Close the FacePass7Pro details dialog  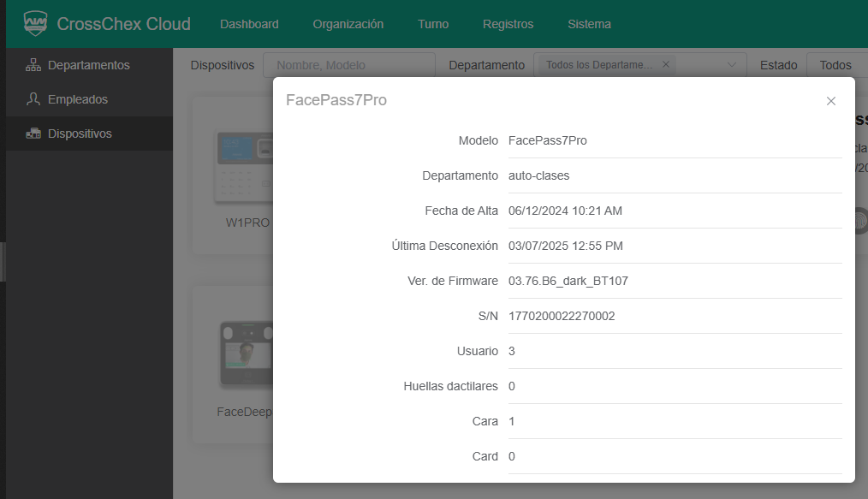pos(831,101)
